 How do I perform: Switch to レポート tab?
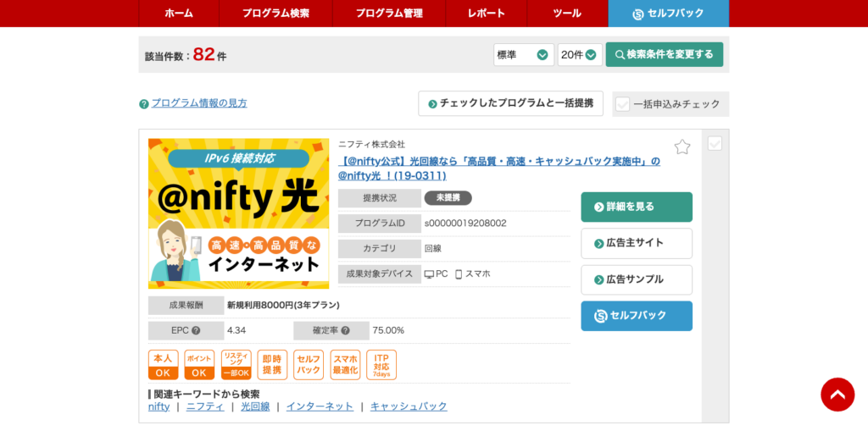coord(486,14)
